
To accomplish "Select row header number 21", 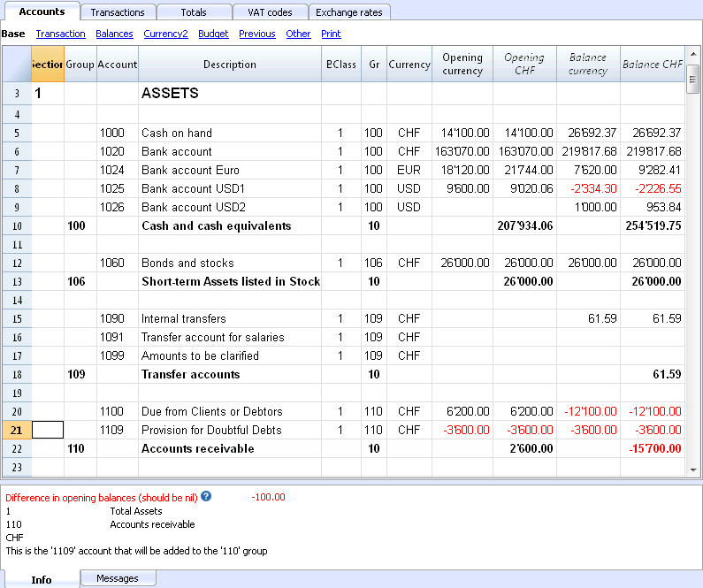I will 17,431.
